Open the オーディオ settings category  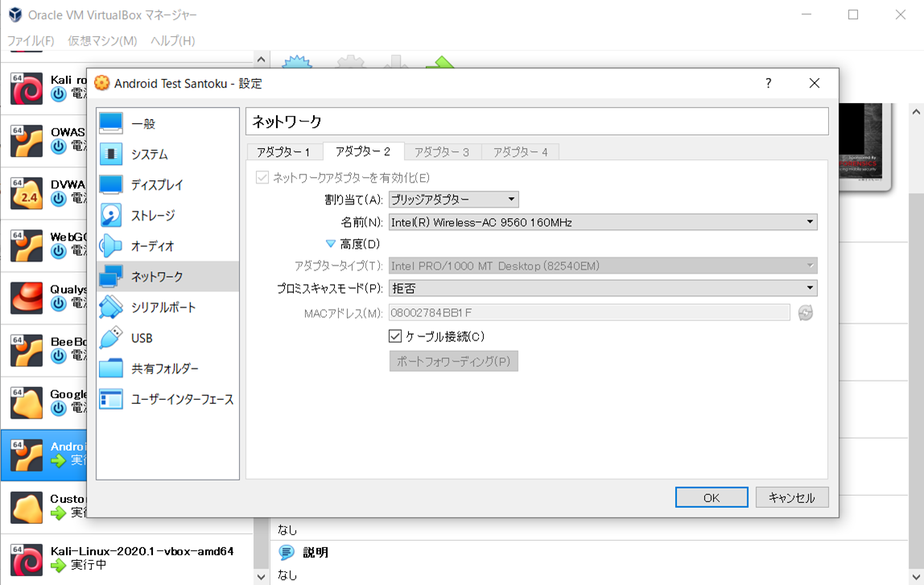pos(168,246)
